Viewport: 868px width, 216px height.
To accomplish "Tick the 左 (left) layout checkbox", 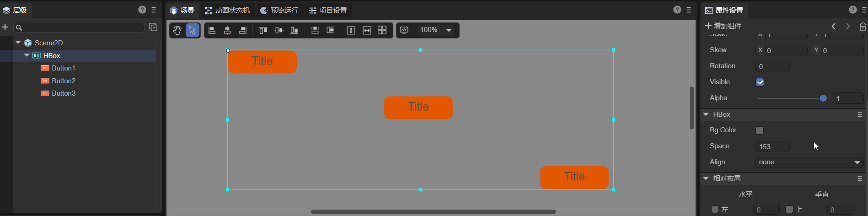I will (x=715, y=210).
